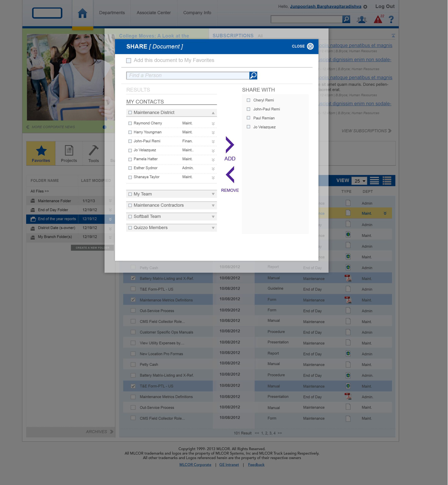Click the help question mark icon

[x=391, y=19]
